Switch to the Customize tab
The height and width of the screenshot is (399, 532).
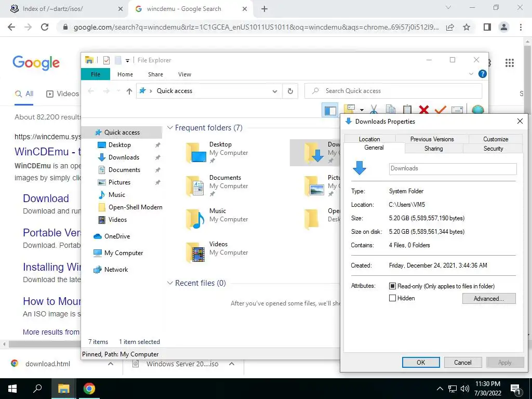pos(495,139)
